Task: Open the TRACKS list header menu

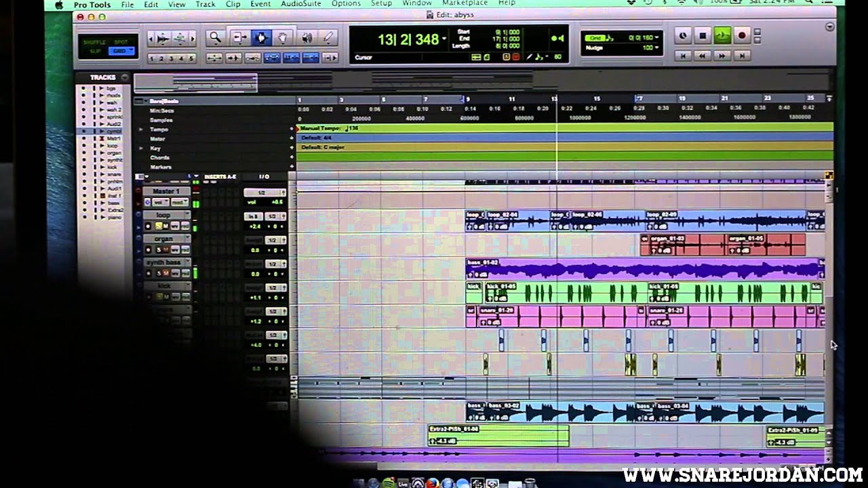Action: click(125, 77)
